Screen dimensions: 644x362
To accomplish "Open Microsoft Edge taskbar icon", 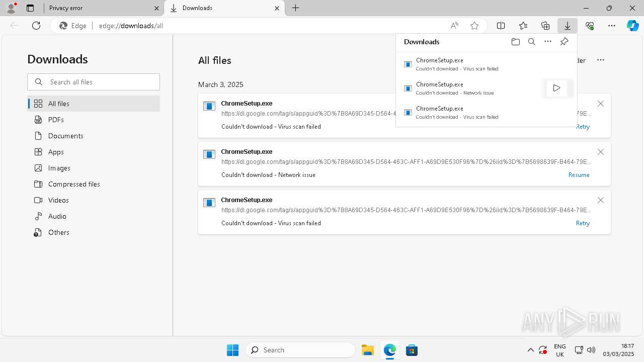I will (390, 350).
